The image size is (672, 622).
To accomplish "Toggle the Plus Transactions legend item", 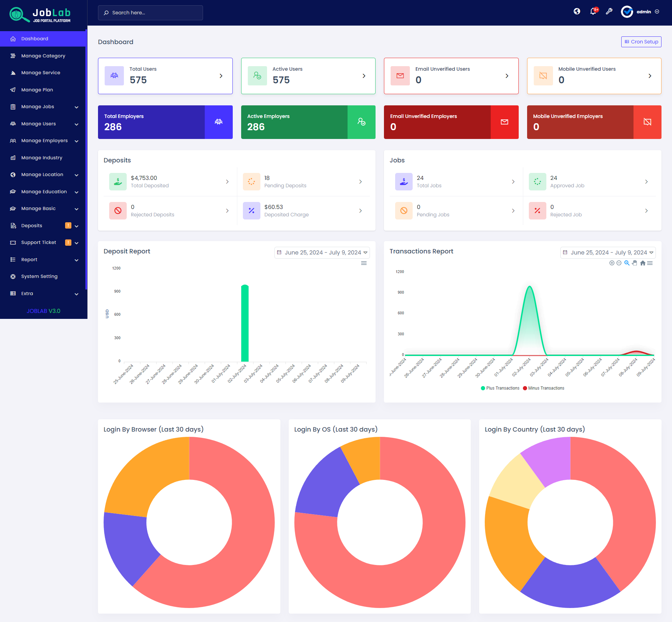I will pyautogui.click(x=500, y=388).
